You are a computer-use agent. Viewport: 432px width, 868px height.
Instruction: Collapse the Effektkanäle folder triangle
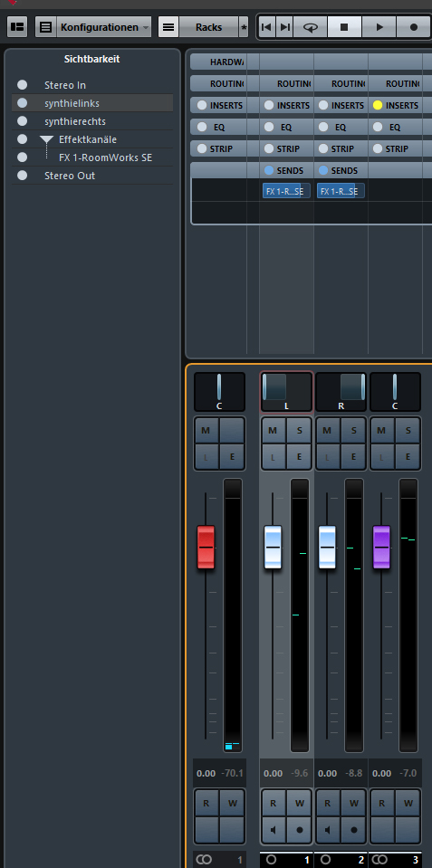[x=46, y=140]
